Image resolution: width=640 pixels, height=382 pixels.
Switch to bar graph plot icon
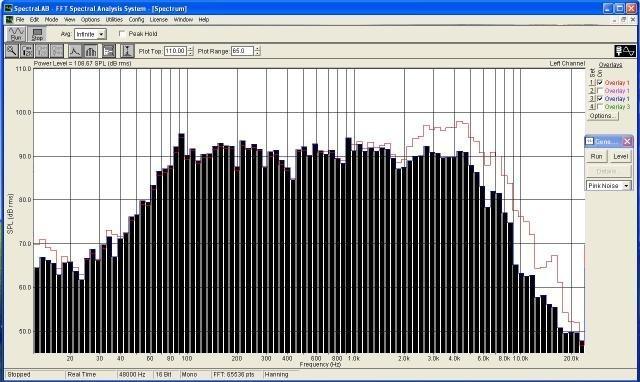[90, 51]
